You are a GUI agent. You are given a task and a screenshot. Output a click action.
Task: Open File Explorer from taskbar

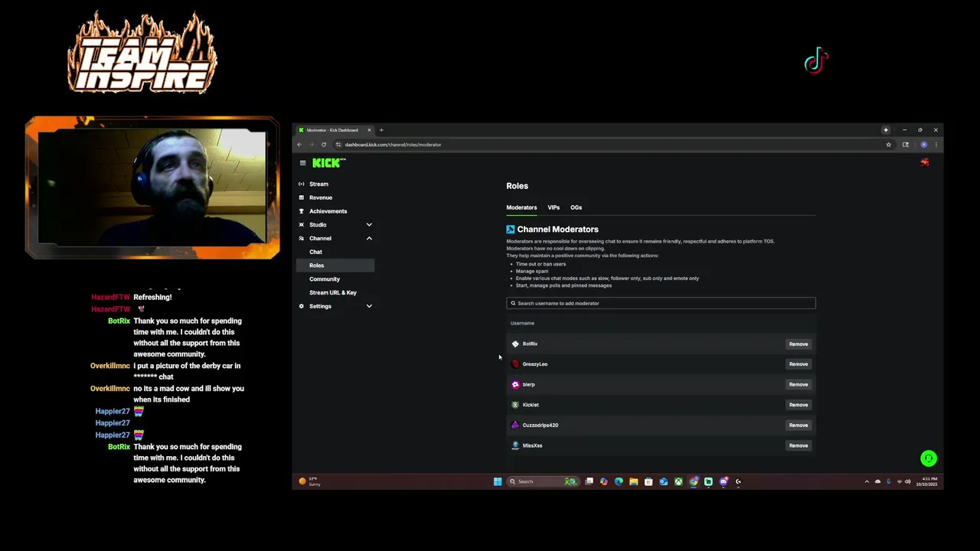point(633,481)
